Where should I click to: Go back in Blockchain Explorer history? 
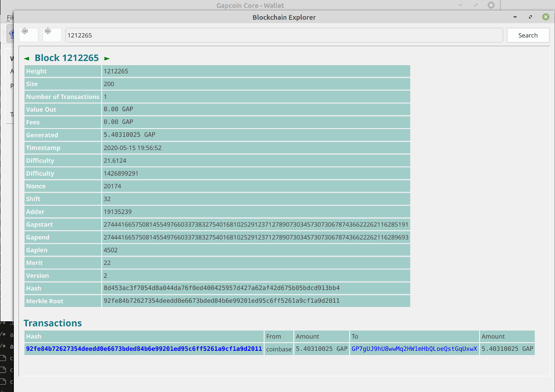pyautogui.click(x=28, y=35)
